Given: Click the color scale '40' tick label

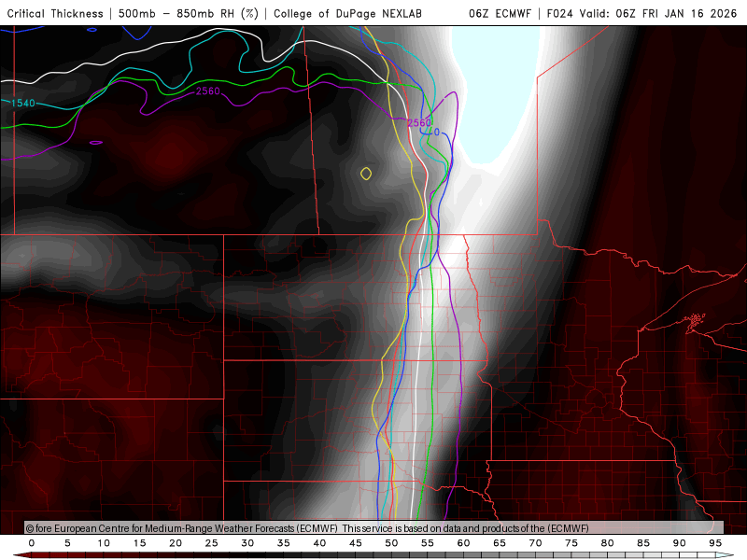Looking at the screenshot, I should pyautogui.click(x=319, y=543).
